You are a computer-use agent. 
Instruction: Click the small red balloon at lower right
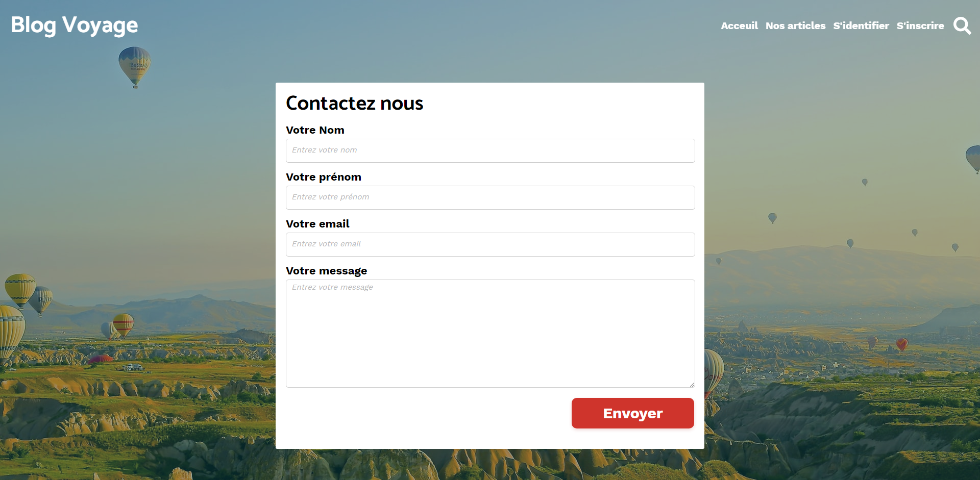902,344
